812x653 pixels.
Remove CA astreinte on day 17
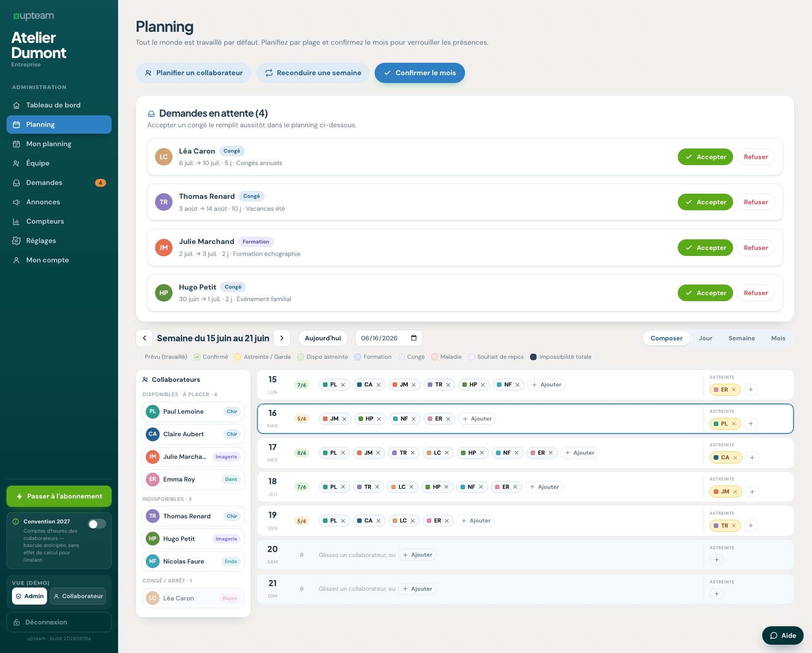(735, 458)
